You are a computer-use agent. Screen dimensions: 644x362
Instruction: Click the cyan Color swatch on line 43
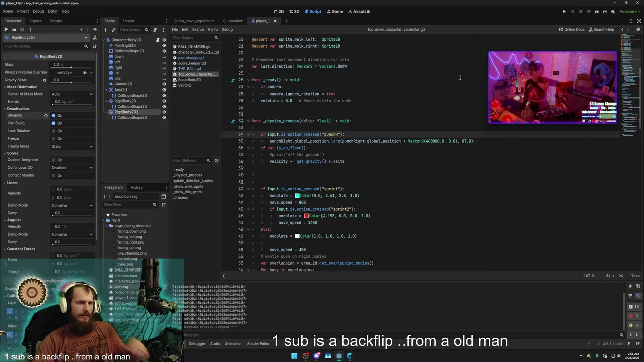297,196
